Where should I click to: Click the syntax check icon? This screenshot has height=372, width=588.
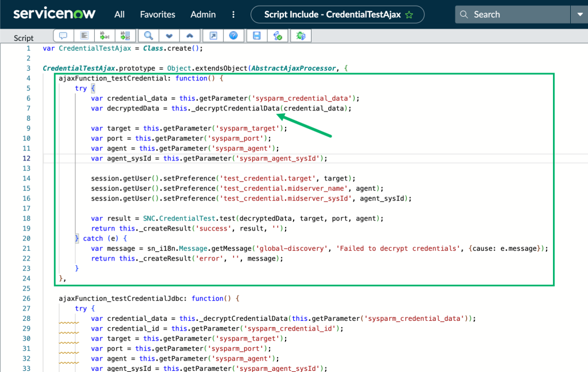pos(278,36)
